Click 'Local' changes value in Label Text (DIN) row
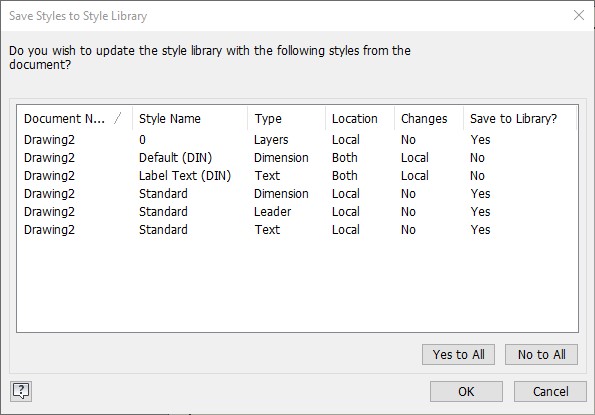 415,176
